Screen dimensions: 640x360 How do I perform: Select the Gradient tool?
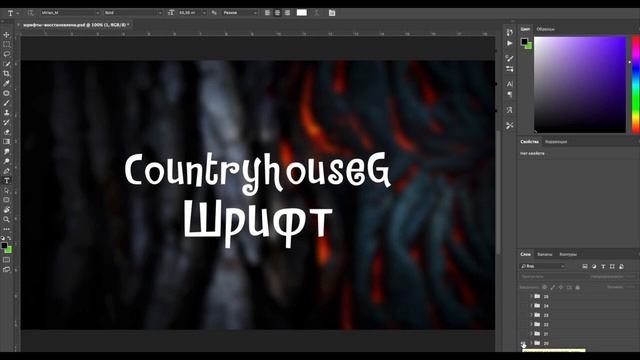pos(7,142)
